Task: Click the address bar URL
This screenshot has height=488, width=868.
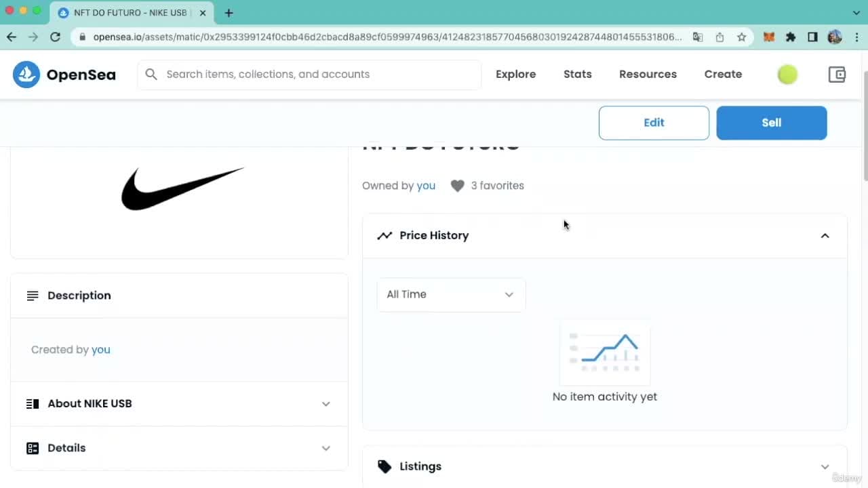Action: tap(388, 37)
